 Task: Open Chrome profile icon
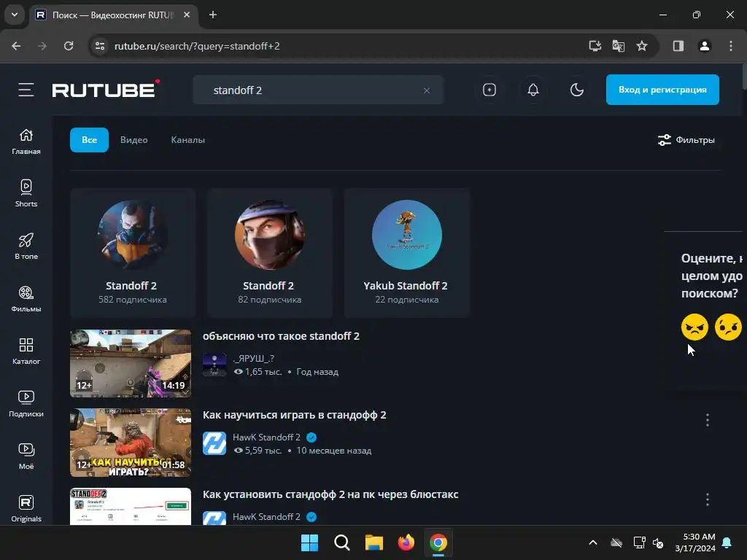click(705, 46)
